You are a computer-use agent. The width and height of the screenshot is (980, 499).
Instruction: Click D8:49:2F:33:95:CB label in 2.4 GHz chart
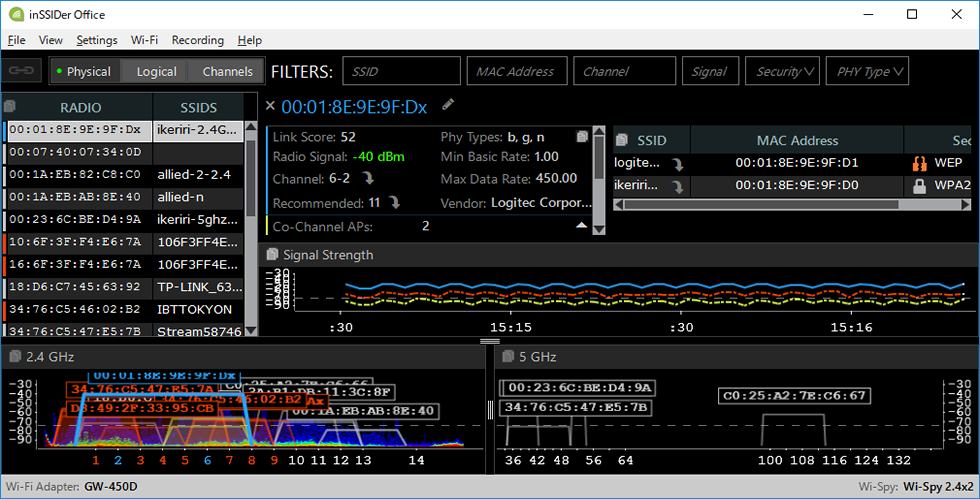[x=142, y=408]
